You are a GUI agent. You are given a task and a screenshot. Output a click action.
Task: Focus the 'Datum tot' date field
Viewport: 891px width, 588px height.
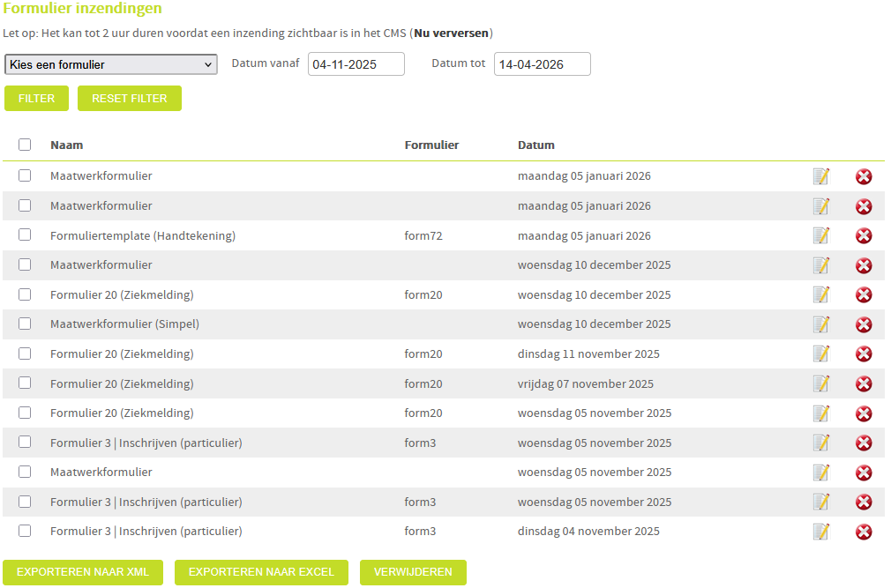pyautogui.click(x=543, y=64)
